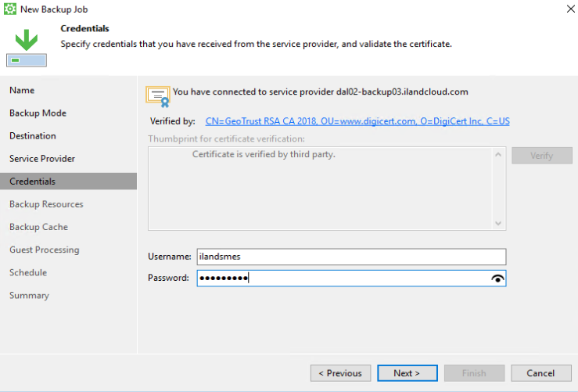Open the GeoTrust RSA CA certificate link

357,121
